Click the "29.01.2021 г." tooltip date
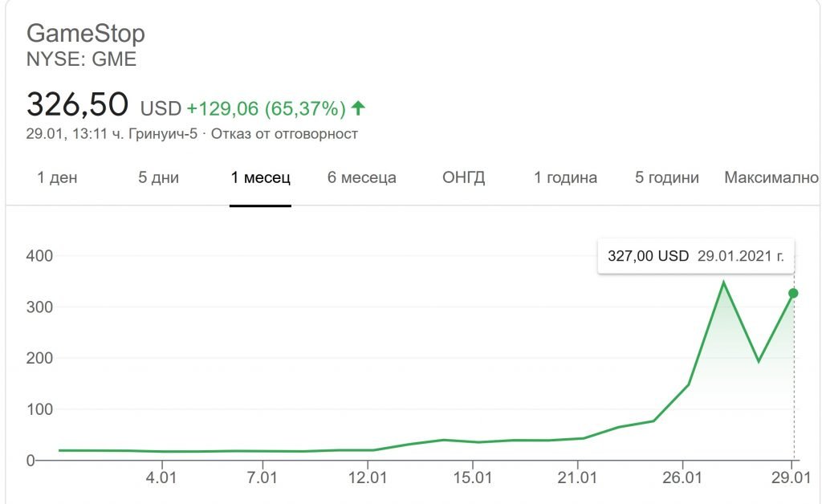The width and height of the screenshot is (822, 504). click(741, 256)
